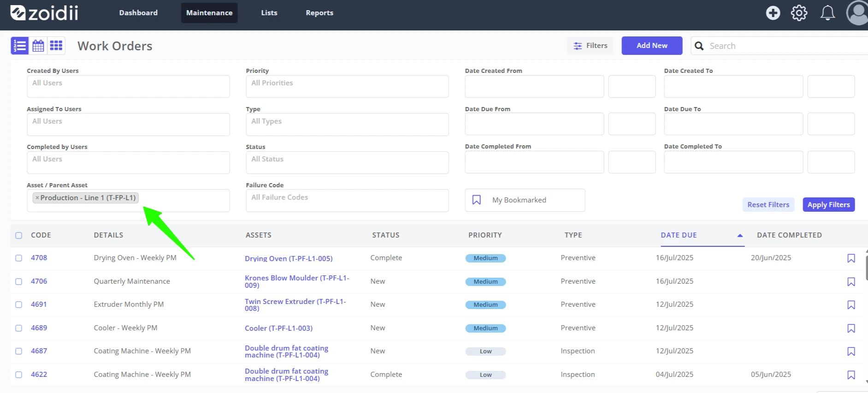
Task: Switch to calendar view icon
Action: [x=38, y=46]
